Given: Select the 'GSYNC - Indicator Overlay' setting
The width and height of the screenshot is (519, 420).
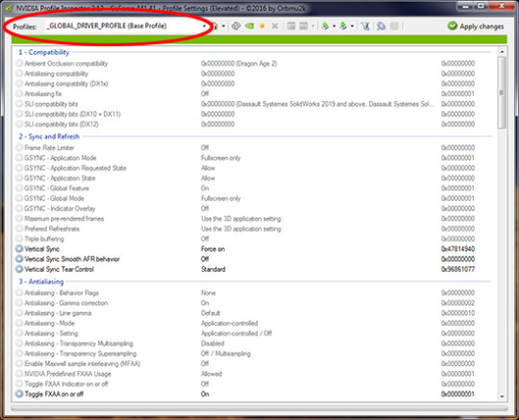Looking at the screenshot, I should 60,209.
